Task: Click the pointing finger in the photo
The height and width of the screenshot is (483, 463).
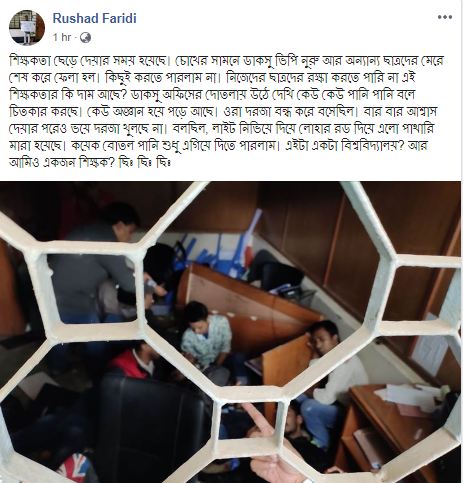Action: (x=267, y=443)
